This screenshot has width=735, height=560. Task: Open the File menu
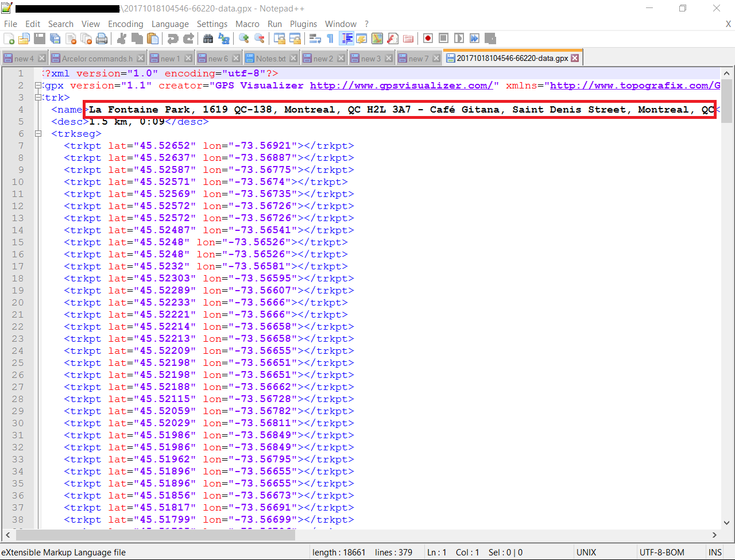point(10,24)
